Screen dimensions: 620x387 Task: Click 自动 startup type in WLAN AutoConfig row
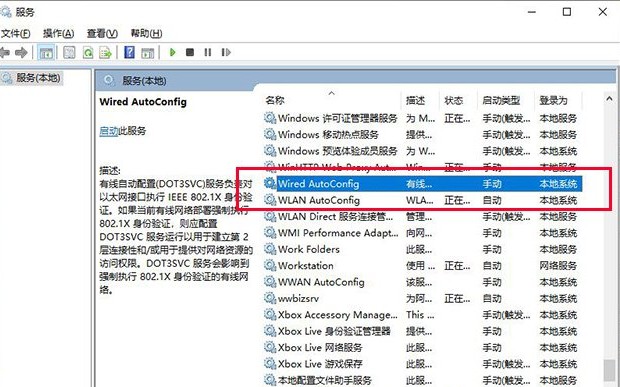click(492, 200)
